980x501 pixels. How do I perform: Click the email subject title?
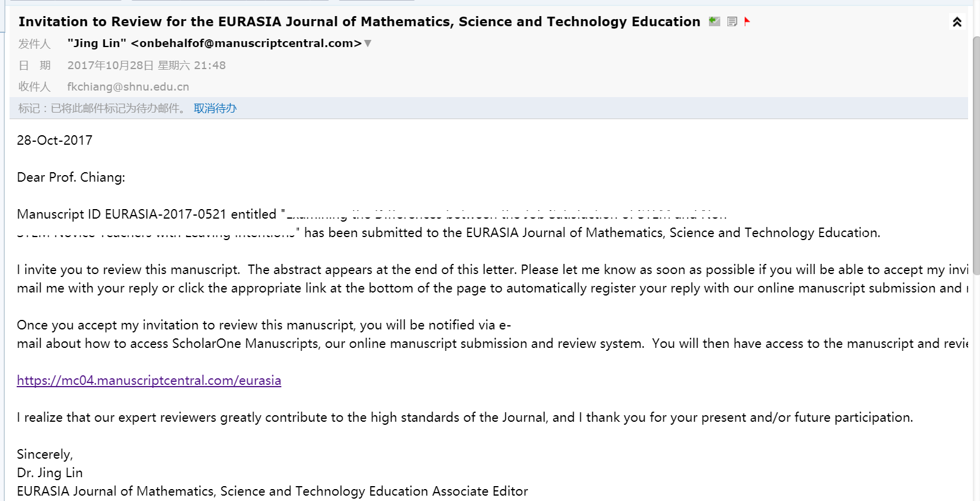[359, 22]
